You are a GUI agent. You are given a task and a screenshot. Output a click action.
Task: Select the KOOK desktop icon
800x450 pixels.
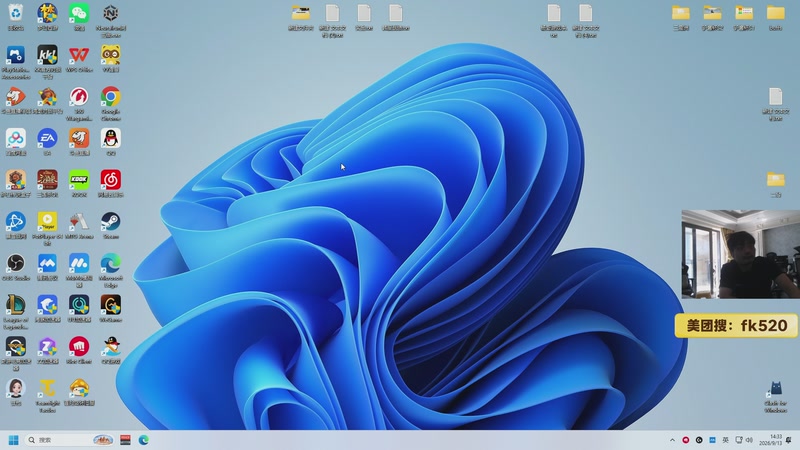click(x=79, y=184)
